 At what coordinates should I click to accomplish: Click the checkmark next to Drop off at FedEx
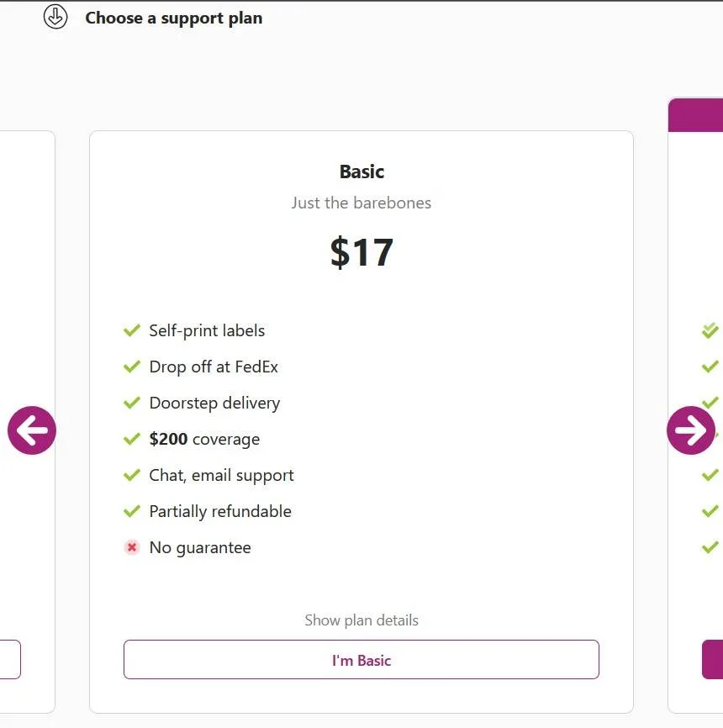(132, 367)
